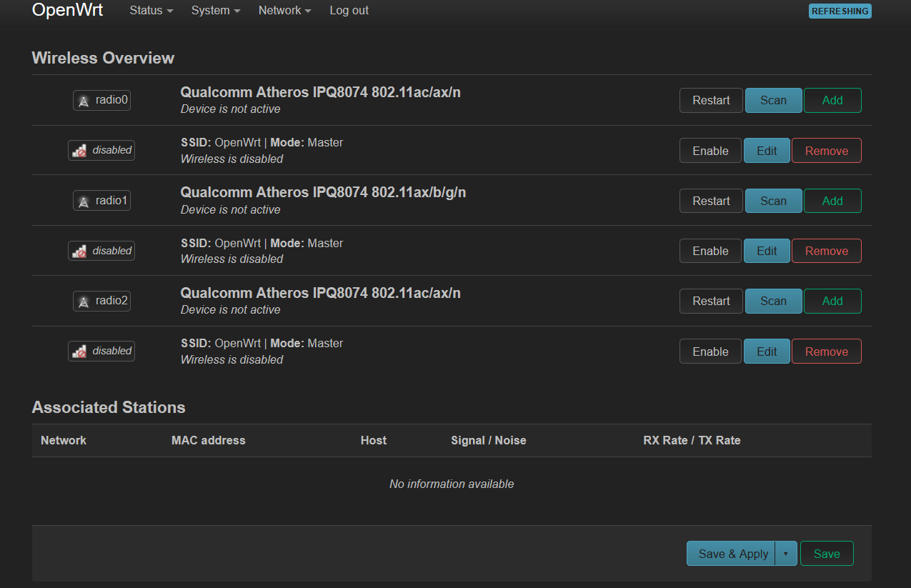Click the radio0 antenna icon badge

click(101, 101)
